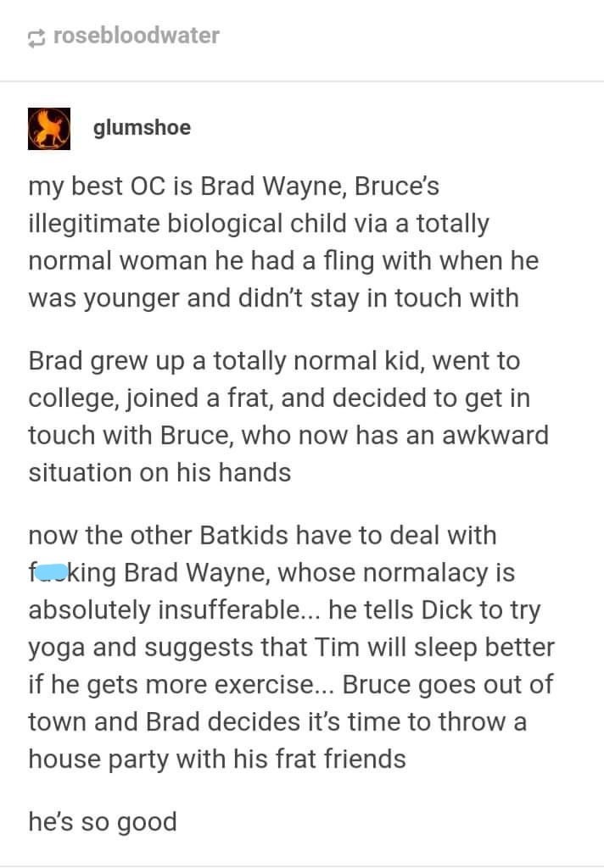This screenshot has height=868, width=604.
Task: Click the closing line "he's so good"
Action: coord(103,821)
